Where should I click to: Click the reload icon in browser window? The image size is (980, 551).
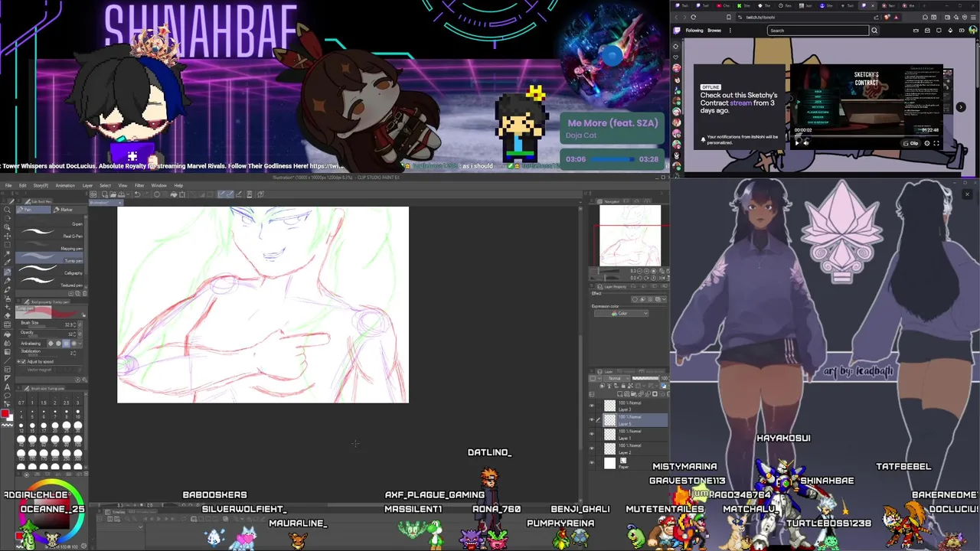pos(694,17)
